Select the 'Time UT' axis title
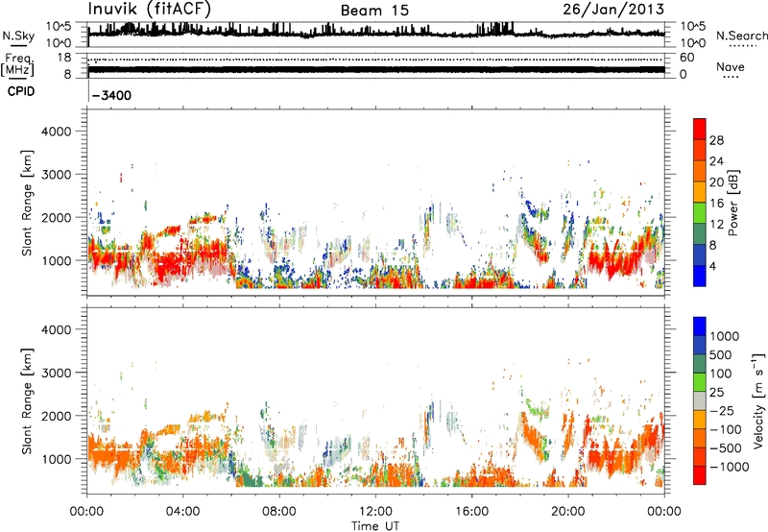Viewport: 768px width, 532px height. (375, 526)
